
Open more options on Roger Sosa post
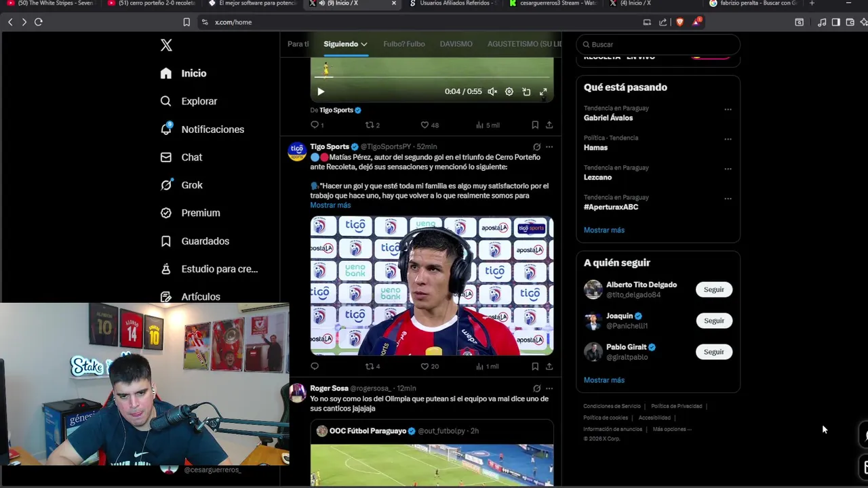pos(549,388)
